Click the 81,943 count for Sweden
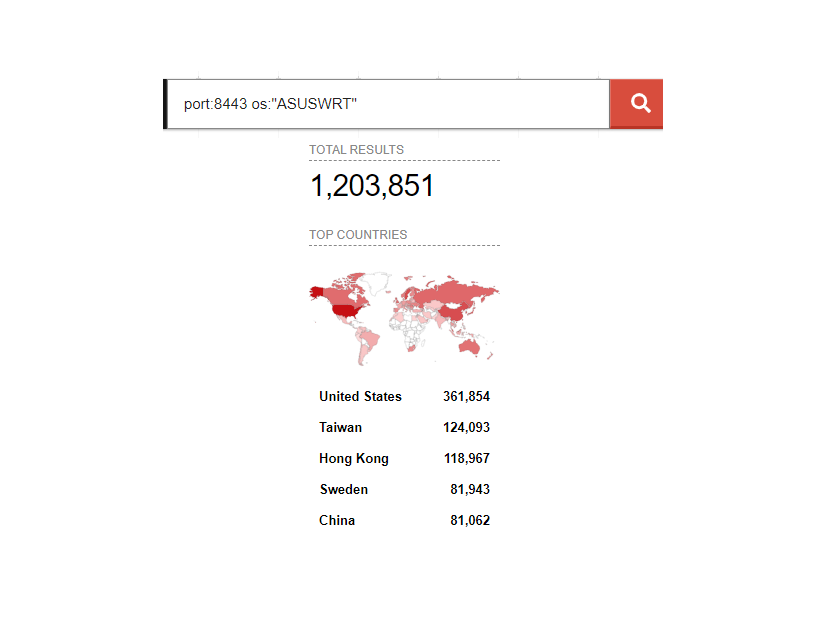The image size is (826, 620). click(470, 490)
